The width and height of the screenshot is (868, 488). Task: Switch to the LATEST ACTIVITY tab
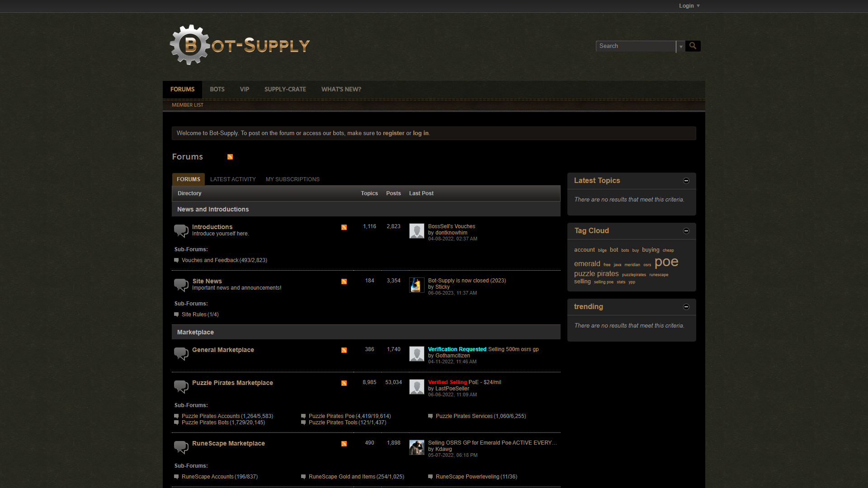[233, 179]
